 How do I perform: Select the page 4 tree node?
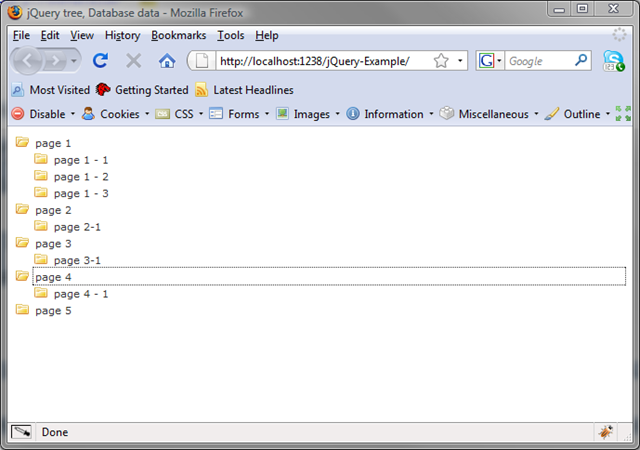point(53,277)
